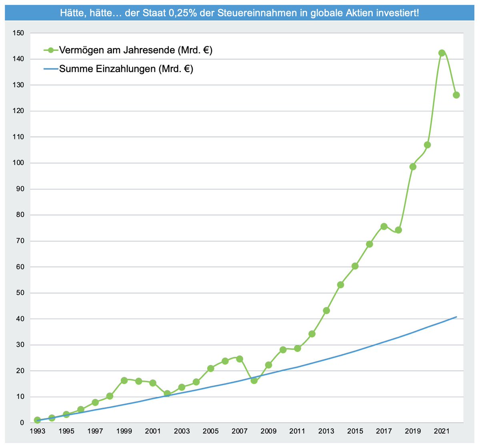Toggle visibility of the green line

[x=100, y=50]
